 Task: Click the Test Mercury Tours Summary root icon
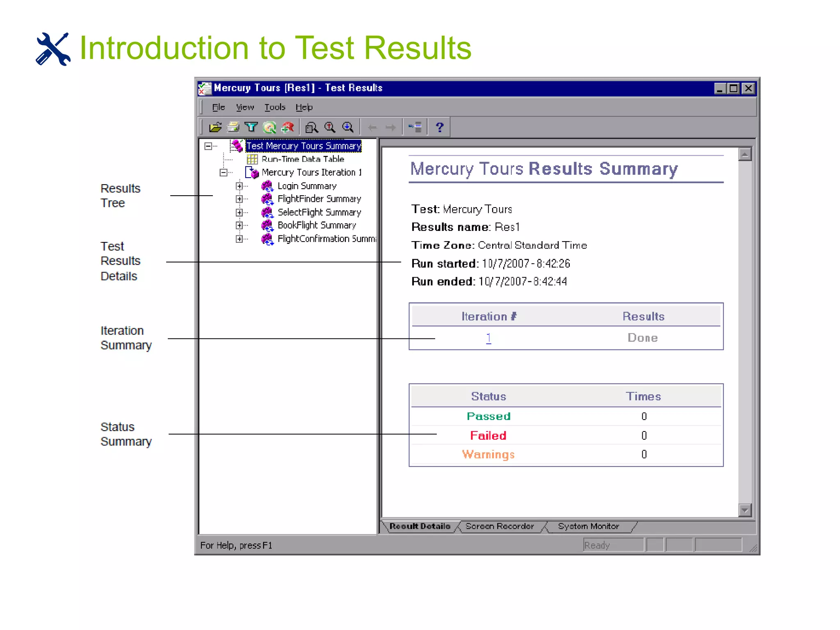click(x=237, y=146)
